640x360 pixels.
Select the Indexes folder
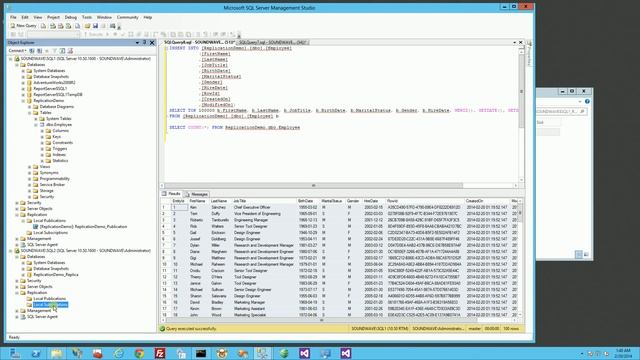[59, 155]
